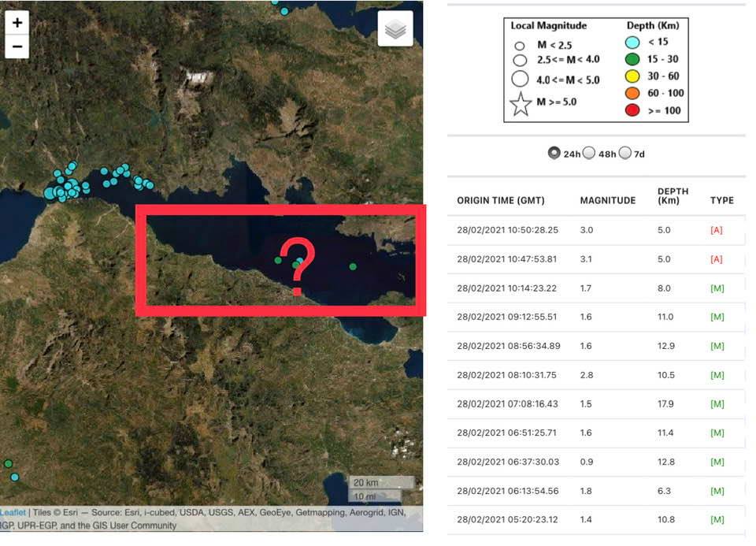Viewport: 756px width, 546px height.
Task: Select origin time 28/02/2021 06:13:54.56
Action: 508,491
